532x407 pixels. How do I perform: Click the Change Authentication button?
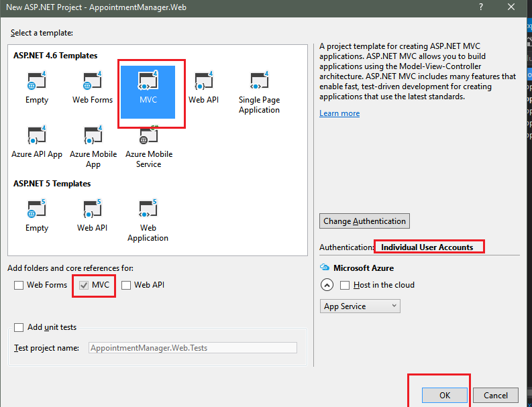pos(364,221)
